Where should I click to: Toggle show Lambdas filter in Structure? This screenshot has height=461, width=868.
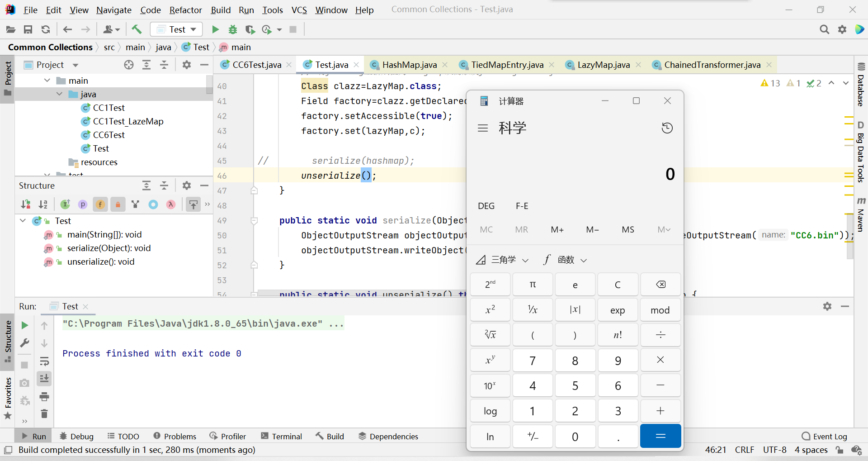(171, 204)
